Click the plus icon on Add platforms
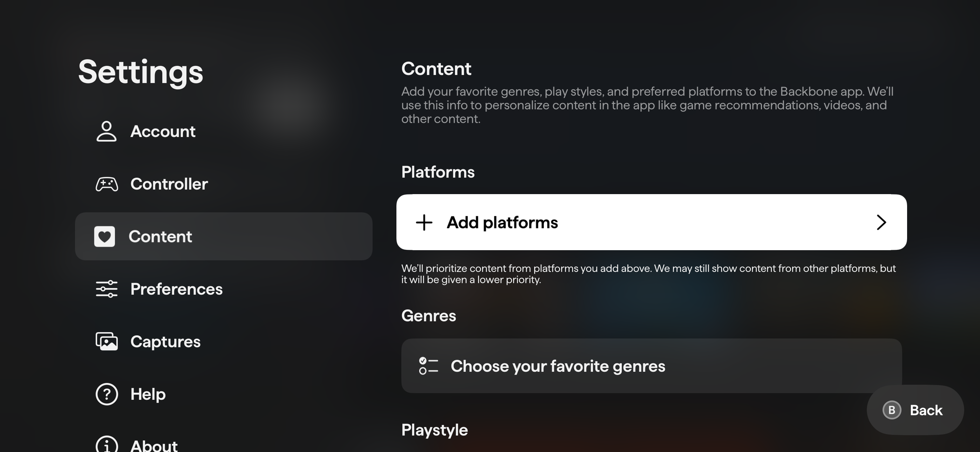The width and height of the screenshot is (980, 452). [424, 222]
